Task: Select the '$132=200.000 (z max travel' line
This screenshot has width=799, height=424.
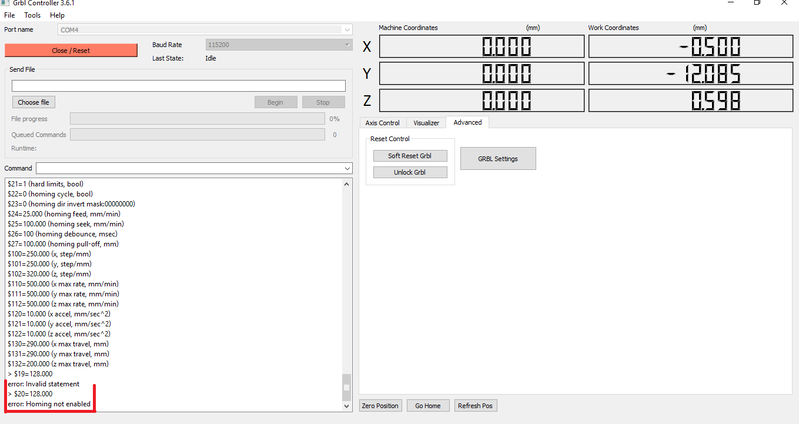Action: pyautogui.click(x=58, y=364)
